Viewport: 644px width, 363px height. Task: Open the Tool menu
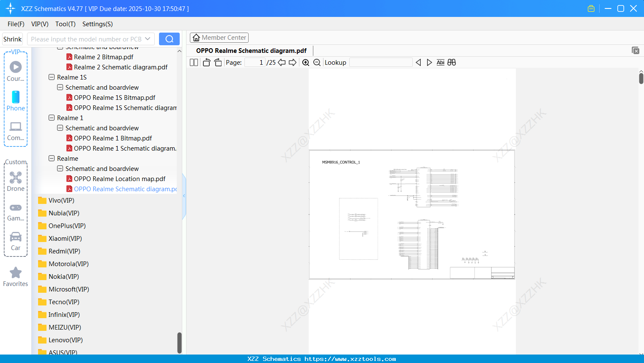coord(65,24)
